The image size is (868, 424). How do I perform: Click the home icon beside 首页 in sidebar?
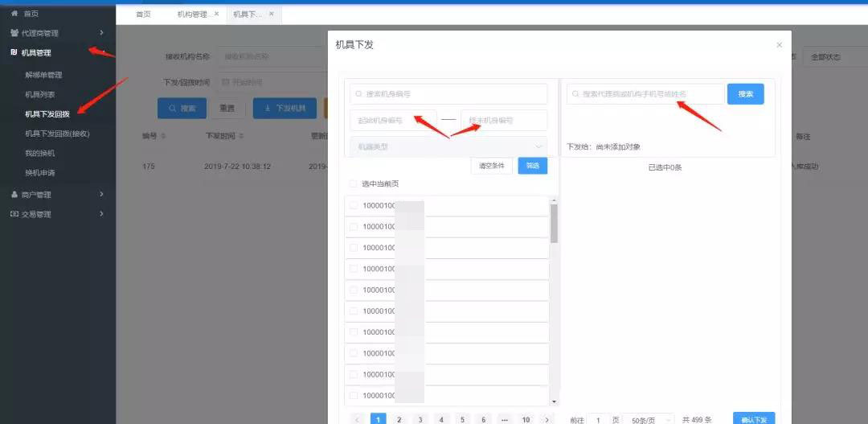(14, 14)
